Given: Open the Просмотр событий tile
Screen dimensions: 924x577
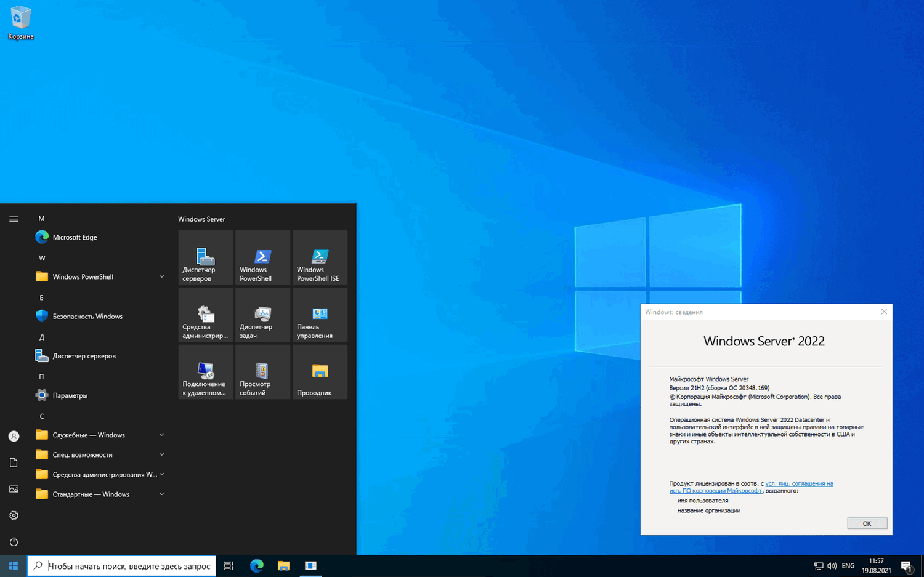Looking at the screenshot, I should [x=262, y=371].
